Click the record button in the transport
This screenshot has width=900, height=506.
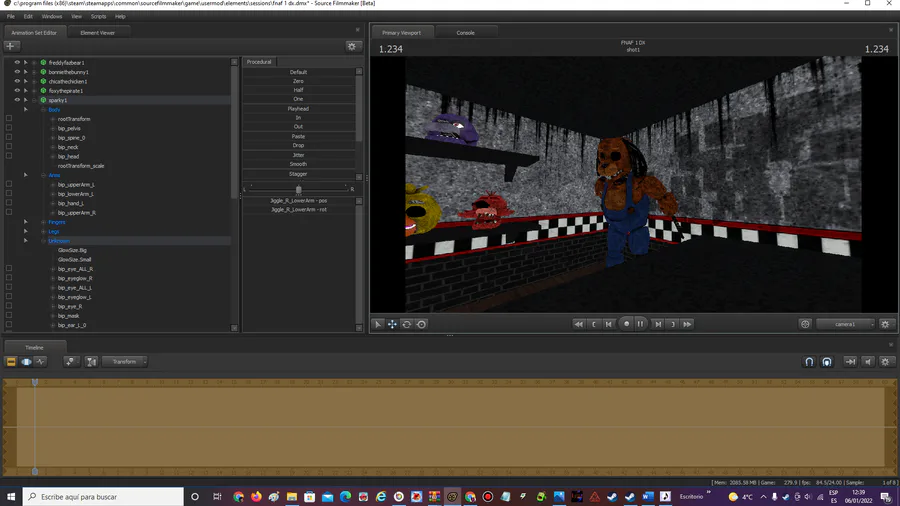click(x=626, y=324)
